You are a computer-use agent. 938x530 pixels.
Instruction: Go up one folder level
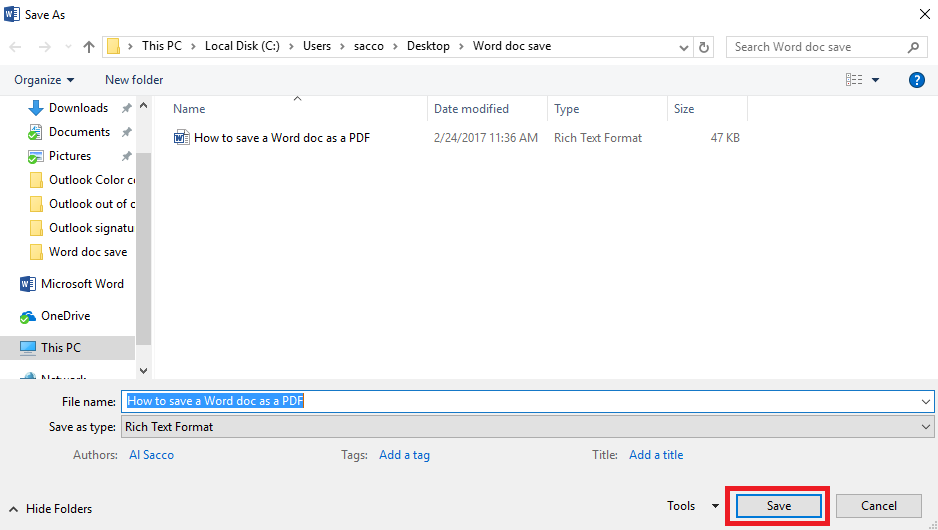coord(89,47)
